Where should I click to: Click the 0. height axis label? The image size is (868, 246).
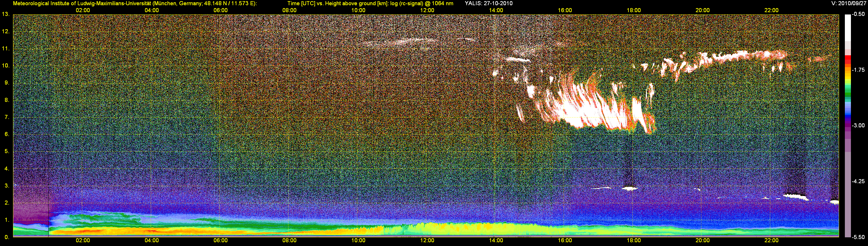7,237
